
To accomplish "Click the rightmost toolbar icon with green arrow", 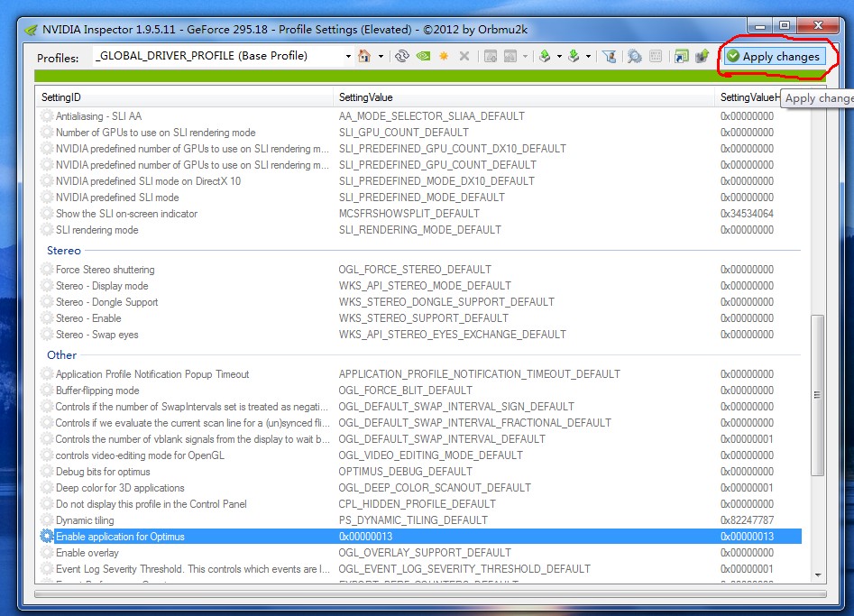I will (702, 56).
